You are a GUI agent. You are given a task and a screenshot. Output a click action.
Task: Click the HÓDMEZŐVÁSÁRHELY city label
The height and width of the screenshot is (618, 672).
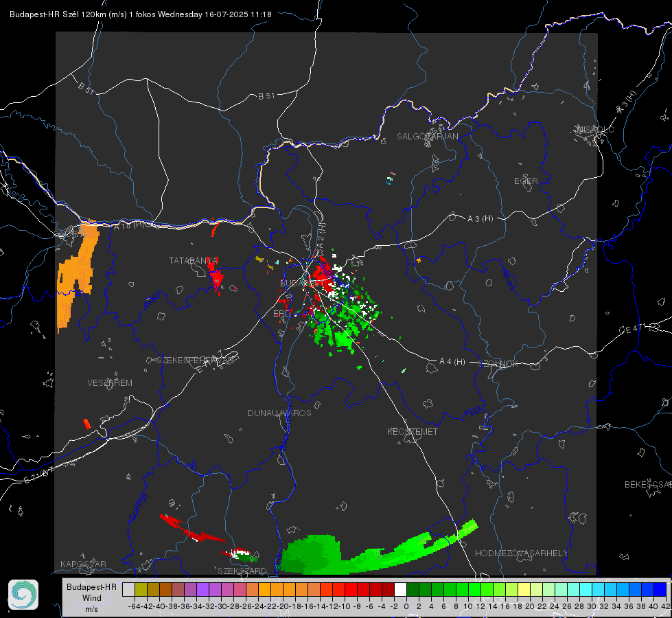521,553
